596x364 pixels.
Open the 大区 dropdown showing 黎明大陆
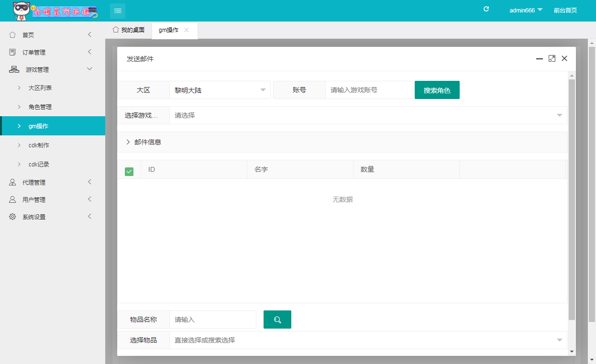[x=220, y=90]
